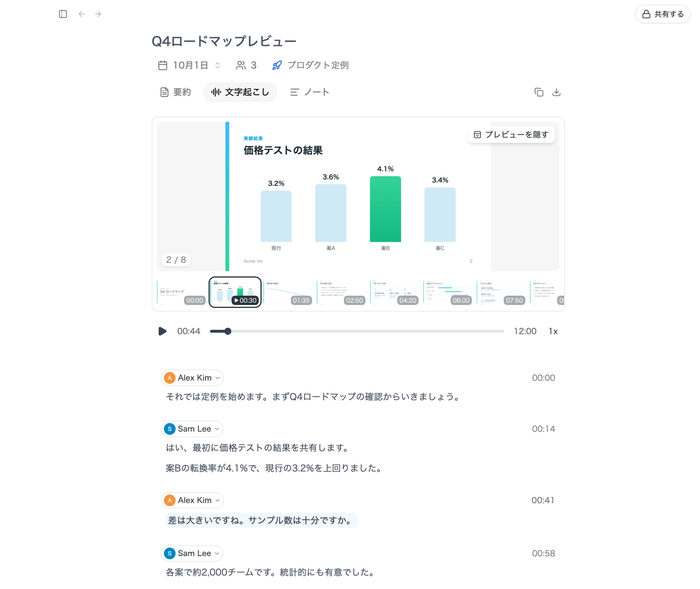Image resolution: width=700 pixels, height=589 pixels.
Task: Play the recording
Action: click(x=162, y=331)
